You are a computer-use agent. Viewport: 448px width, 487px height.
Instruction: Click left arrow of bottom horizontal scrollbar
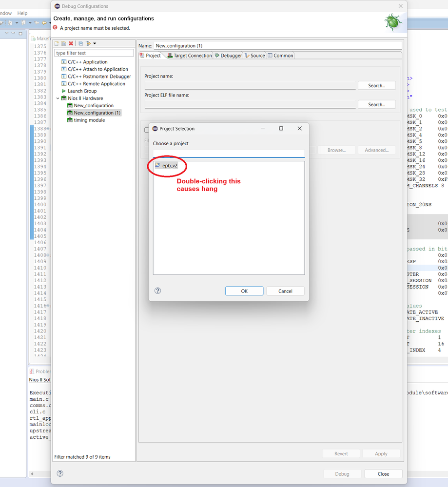pyautogui.click(x=32, y=474)
